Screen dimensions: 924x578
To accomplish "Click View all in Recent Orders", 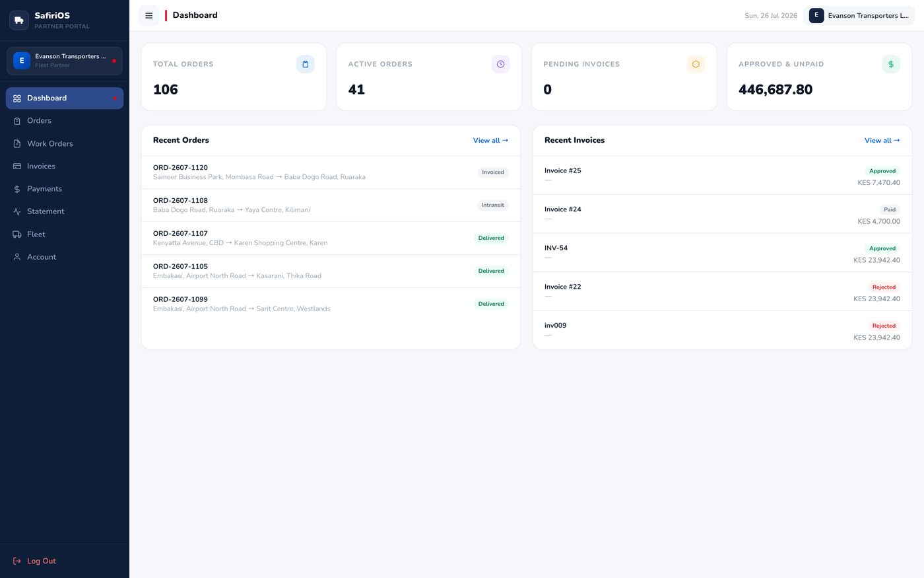I will [x=490, y=141].
